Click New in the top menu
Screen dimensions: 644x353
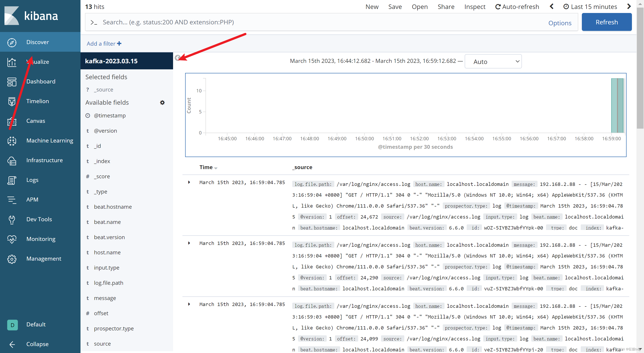coord(372,7)
